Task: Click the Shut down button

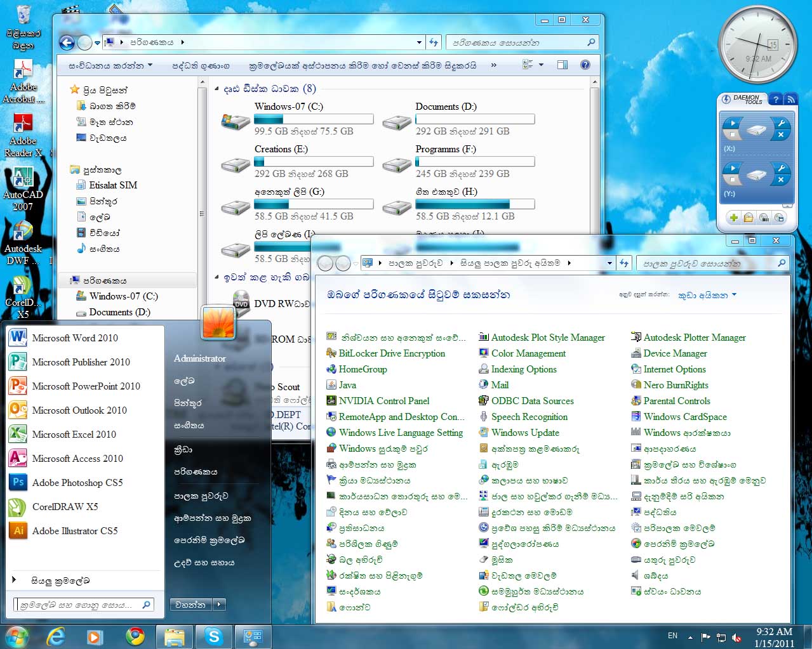Action: [x=190, y=605]
